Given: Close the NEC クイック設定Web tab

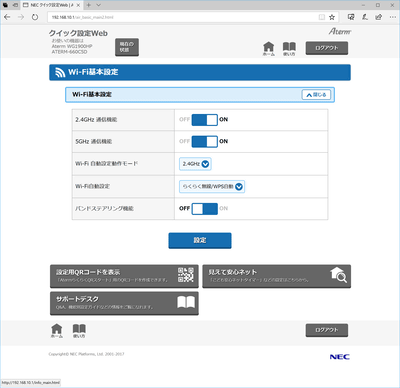Looking at the screenshot, I should coord(78,5).
